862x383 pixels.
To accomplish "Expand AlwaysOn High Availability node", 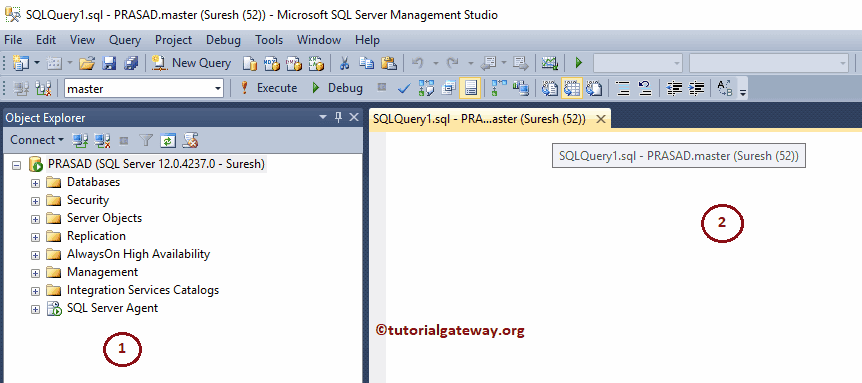I will [36, 255].
